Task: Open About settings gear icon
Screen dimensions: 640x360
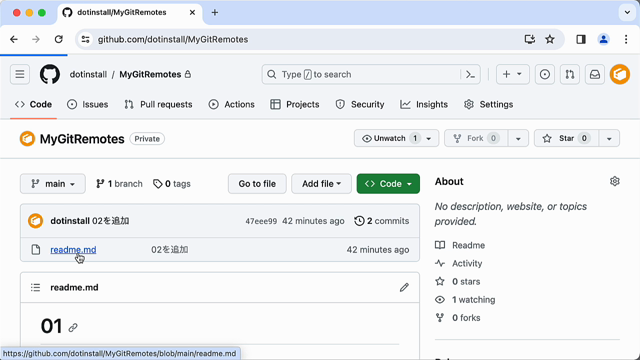Action: pos(615,181)
